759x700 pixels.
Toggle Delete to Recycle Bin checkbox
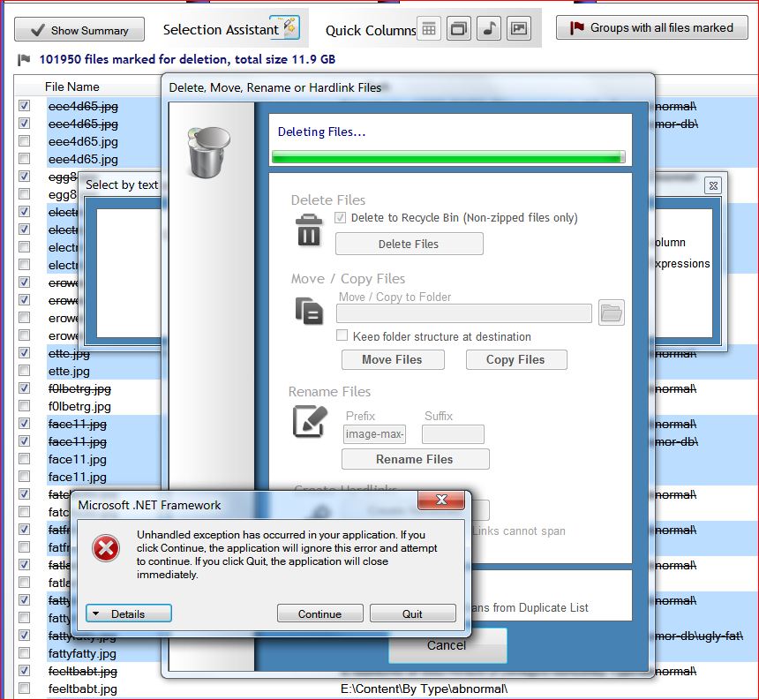point(341,217)
